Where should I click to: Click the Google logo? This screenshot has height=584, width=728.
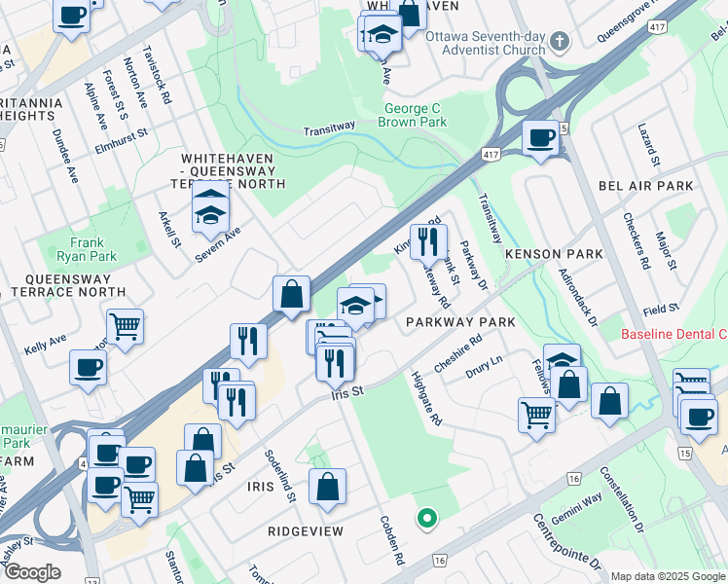tap(31, 572)
